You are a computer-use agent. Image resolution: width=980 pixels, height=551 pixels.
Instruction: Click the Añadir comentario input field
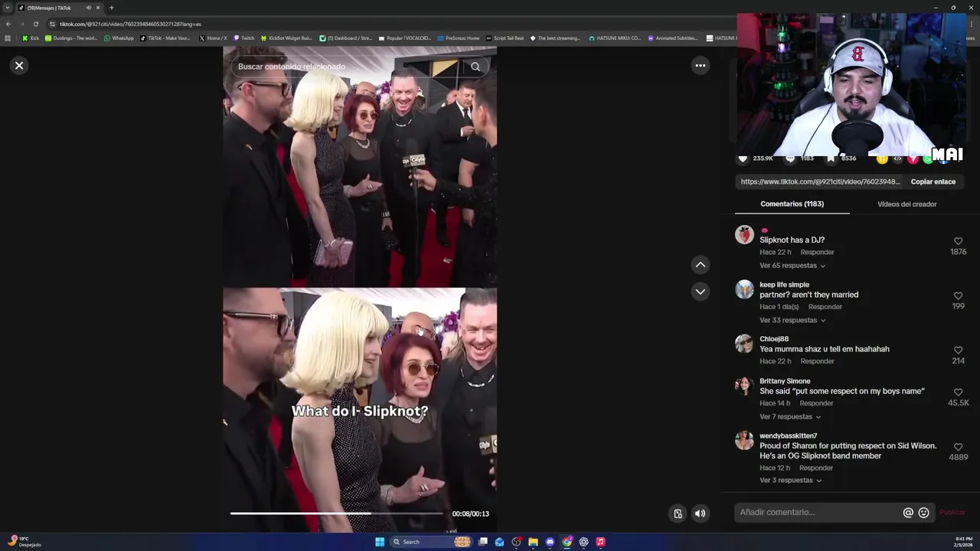[x=818, y=513]
